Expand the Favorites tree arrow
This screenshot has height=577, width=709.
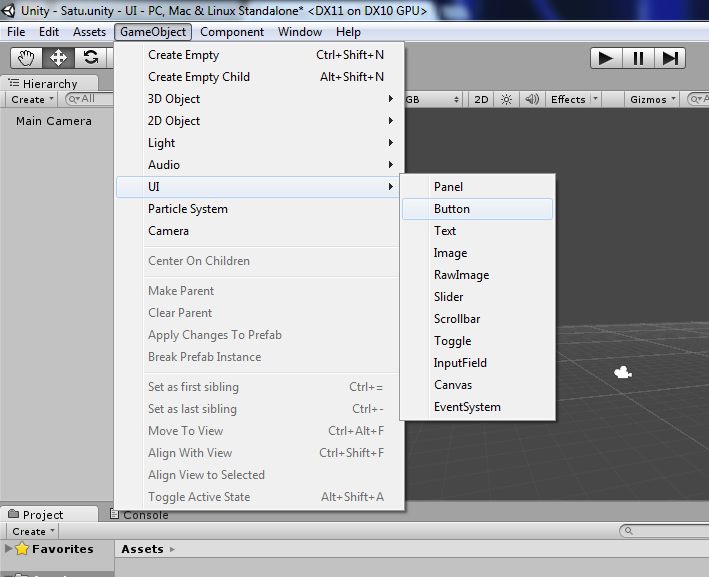8,549
